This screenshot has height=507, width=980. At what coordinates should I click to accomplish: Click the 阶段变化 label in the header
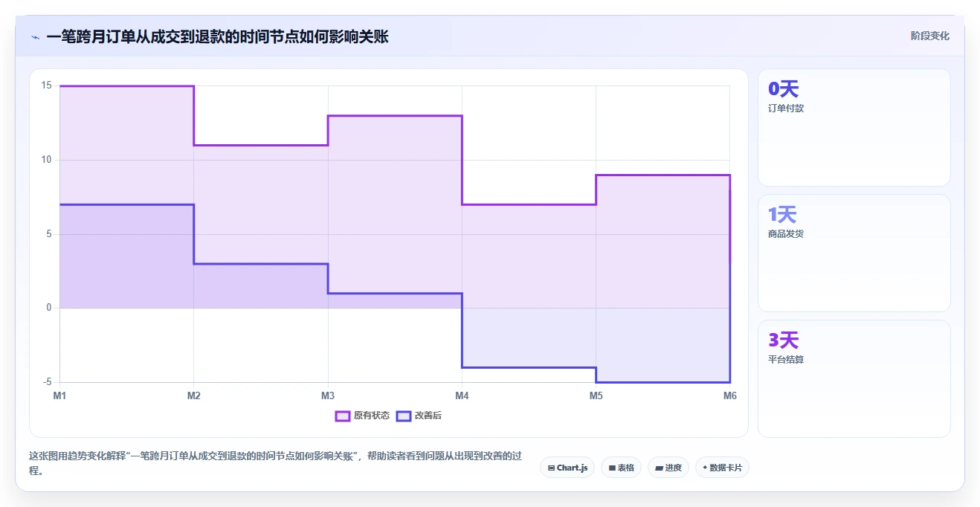pyautogui.click(x=930, y=36)
